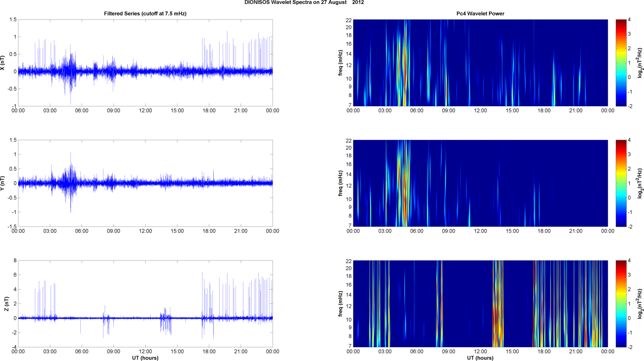
Task: Click "UT (hours)" label under the Z time series
Action: (x=145, y=358)
